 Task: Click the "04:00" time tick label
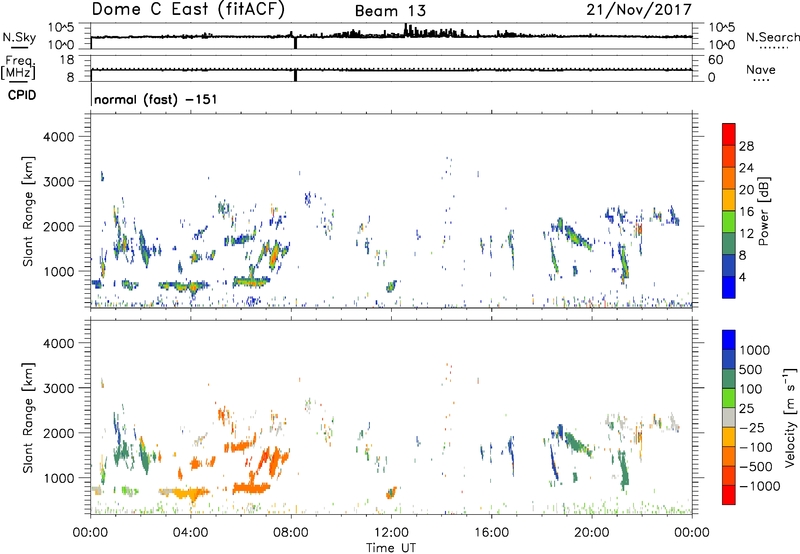pos(191,533)
